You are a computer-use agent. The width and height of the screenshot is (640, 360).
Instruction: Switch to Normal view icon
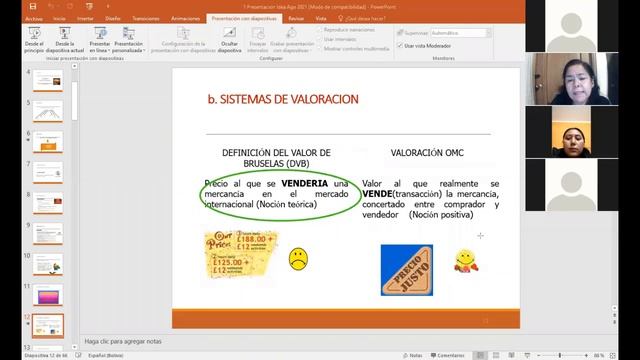[480, 356]
